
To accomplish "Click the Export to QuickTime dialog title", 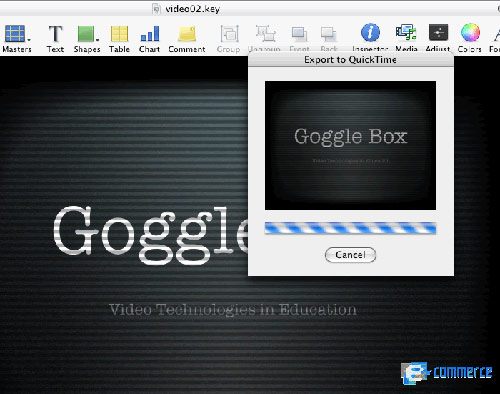I will pyautogui.click(x=350, y=60).
